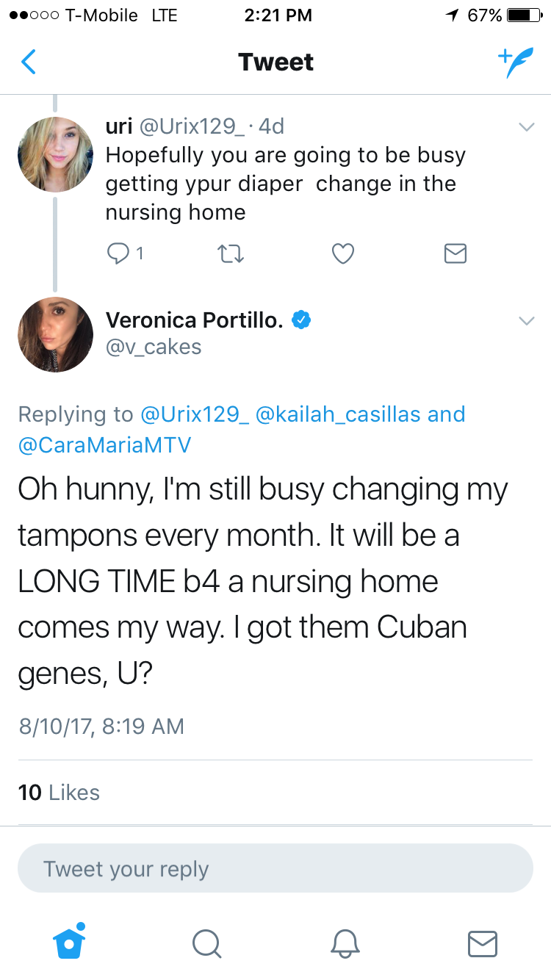Open Veronica Portillo's profile picture

(x=55, y=334)
